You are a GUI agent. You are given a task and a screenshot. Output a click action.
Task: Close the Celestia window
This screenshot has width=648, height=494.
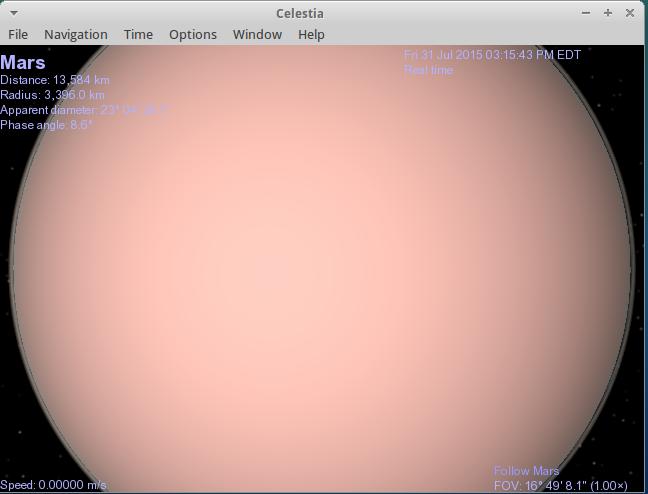(x=629, y=13)
